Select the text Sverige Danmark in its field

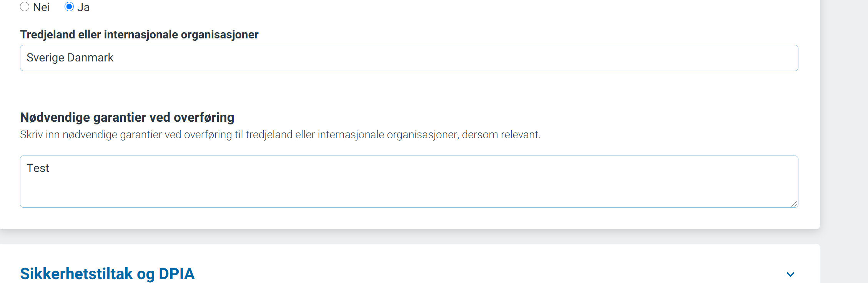70,58
